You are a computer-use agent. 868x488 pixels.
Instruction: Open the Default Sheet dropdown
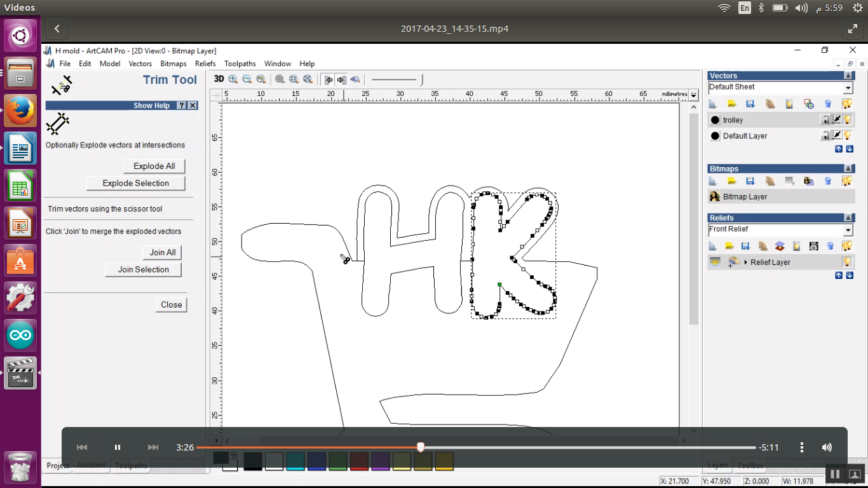[848, 88]
